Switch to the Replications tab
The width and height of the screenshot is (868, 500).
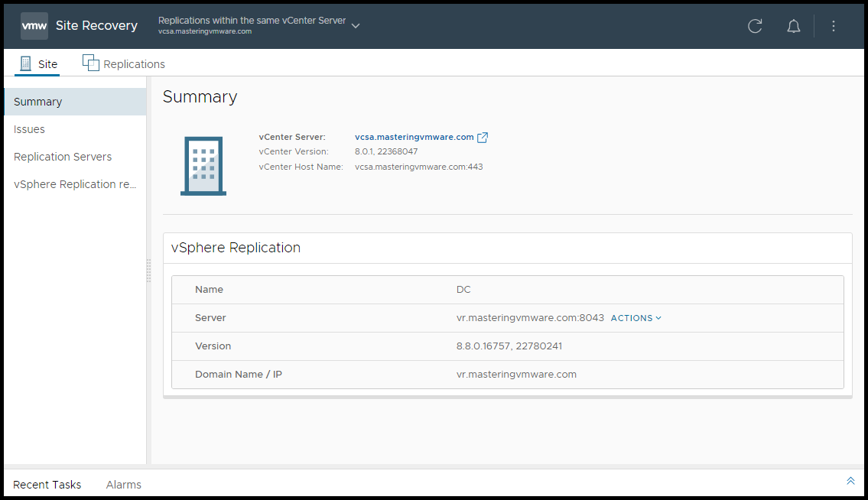pyautogui.click(x=123, y=63)
